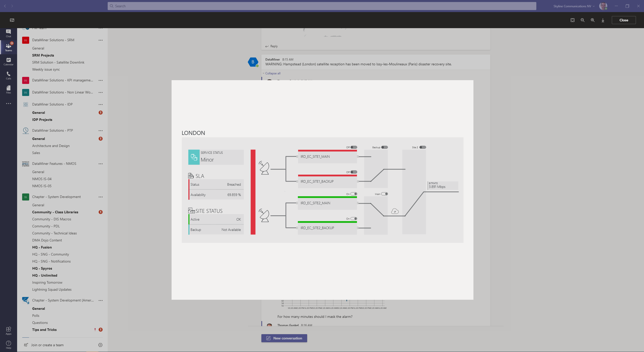Click the DataMiner Solutions - PTP clock icon
The height and width of the screenshot is (352, 644).
coord(25,131)
